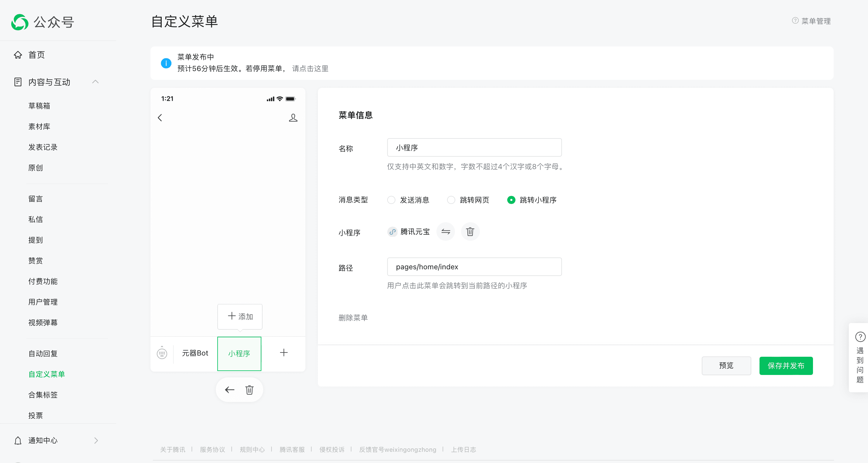The image size is (868, 463).
Task: Click the 内容与互动 document icon
Action: [x=18, y=82]
